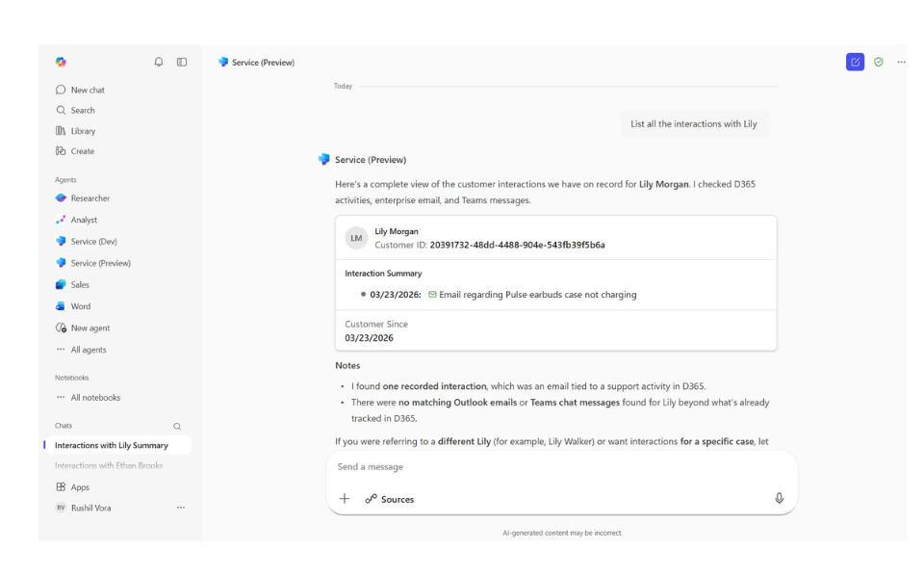This screenshot has width=924, height=578.
Task: Open Service (Preview) agent in sidebar
Action: click(x=93, y=263)
